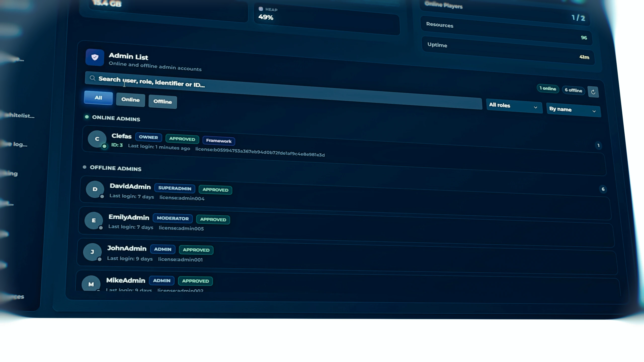644x362 pixels.
Task: Click JohnAdmin avatar circle
Action: (x=92, y=252)
